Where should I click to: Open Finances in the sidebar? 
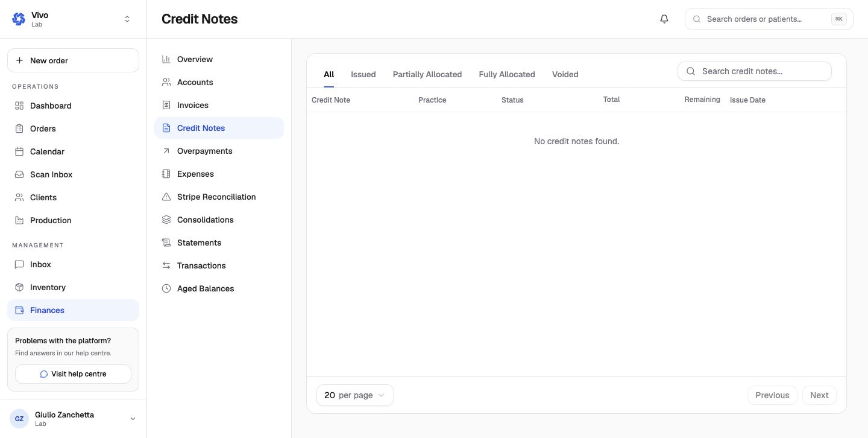pos(73,310)
